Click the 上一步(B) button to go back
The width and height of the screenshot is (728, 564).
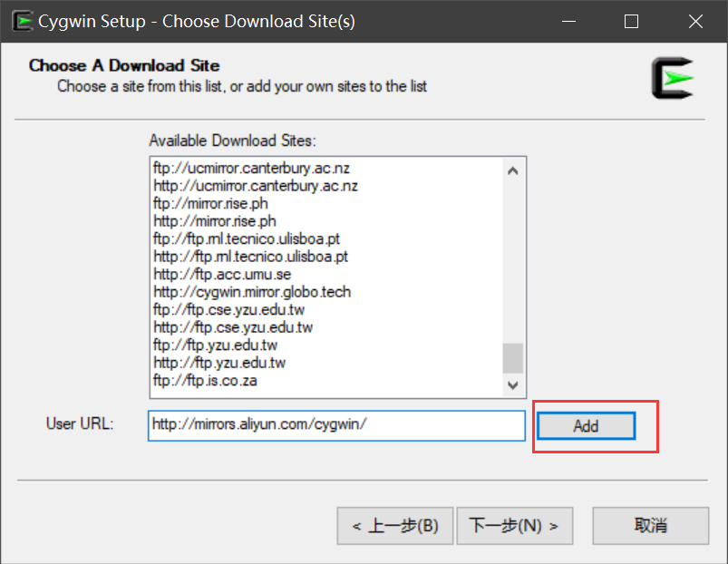(395, 525)
